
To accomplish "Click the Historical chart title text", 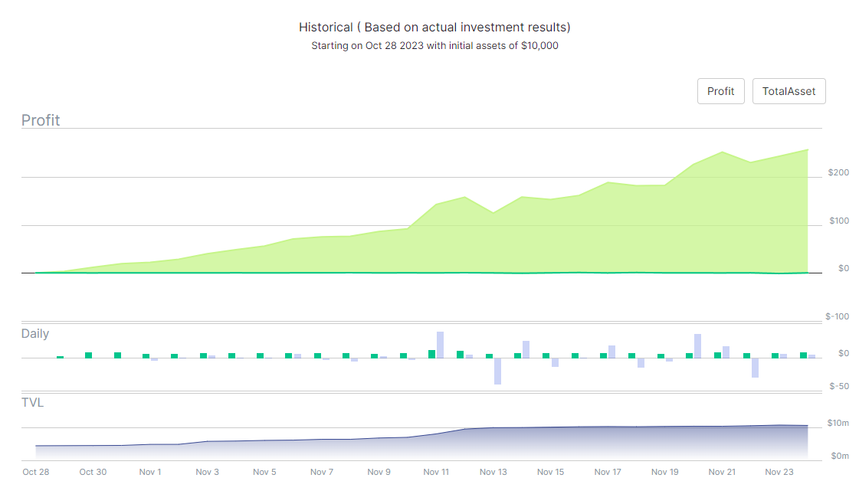I will coord(434,27).
